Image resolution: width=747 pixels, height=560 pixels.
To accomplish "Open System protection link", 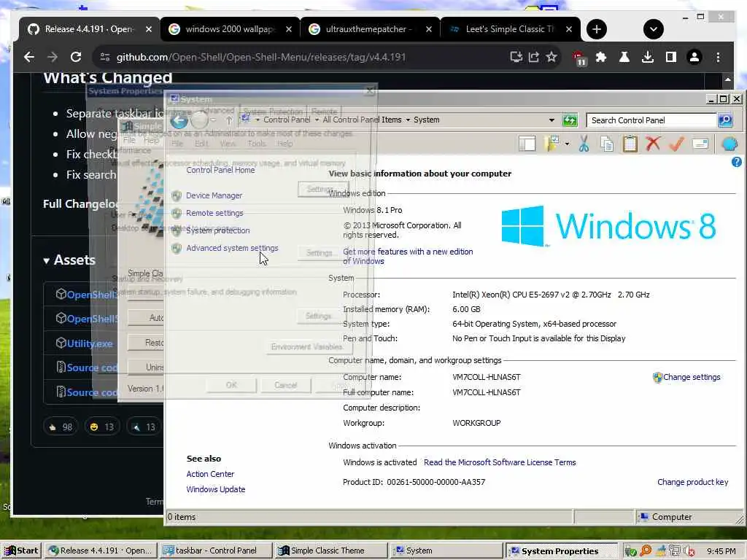I will coord(217,230).
